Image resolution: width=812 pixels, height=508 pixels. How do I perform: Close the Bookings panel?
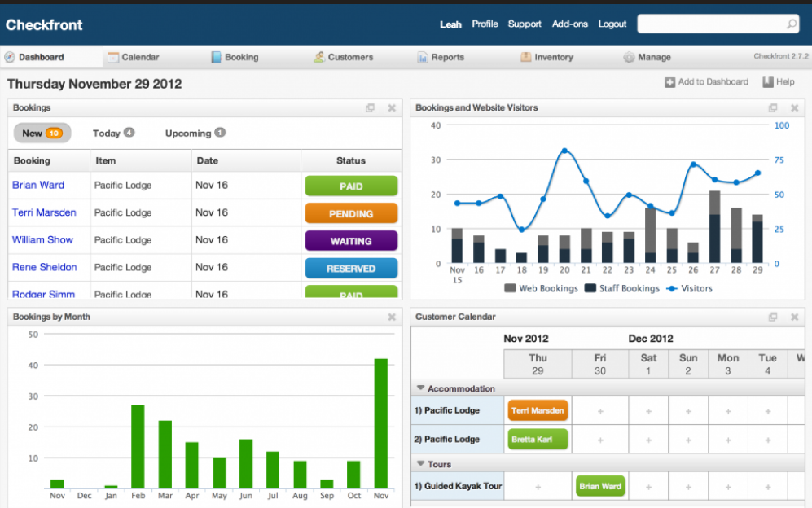(392, 107)
